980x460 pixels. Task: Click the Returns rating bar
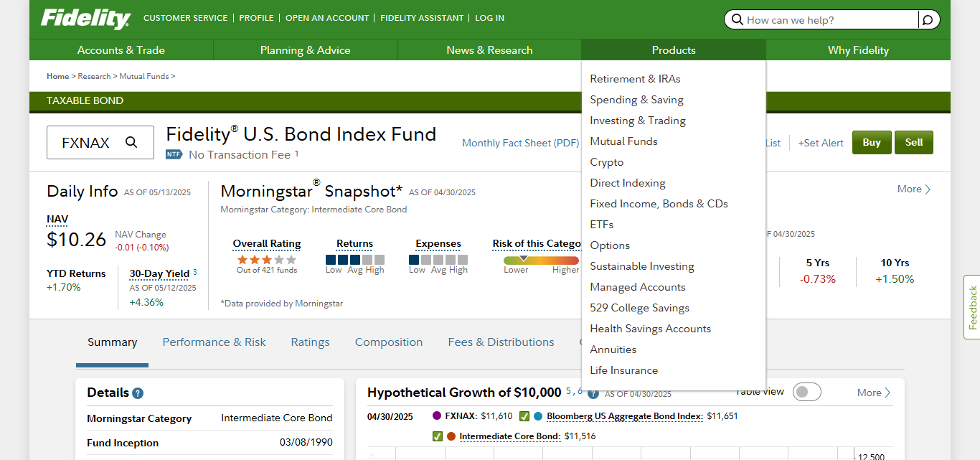[x=355, y=260]
